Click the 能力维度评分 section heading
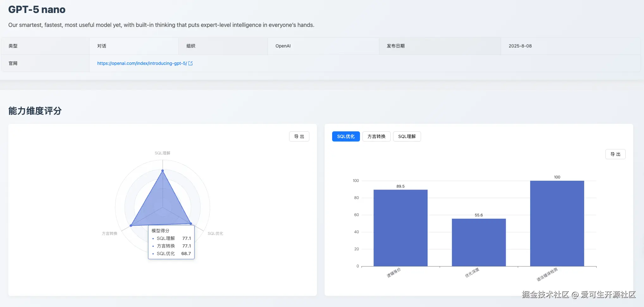 (x=35, y=111)
